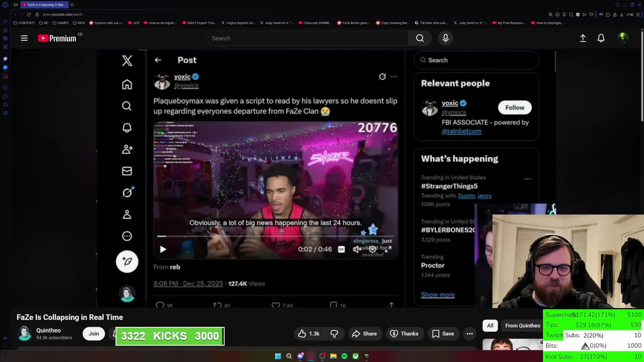Viewport: 644px width, 362px height.
Task: Play the embedded video in the post
Action: click(163, 249)
